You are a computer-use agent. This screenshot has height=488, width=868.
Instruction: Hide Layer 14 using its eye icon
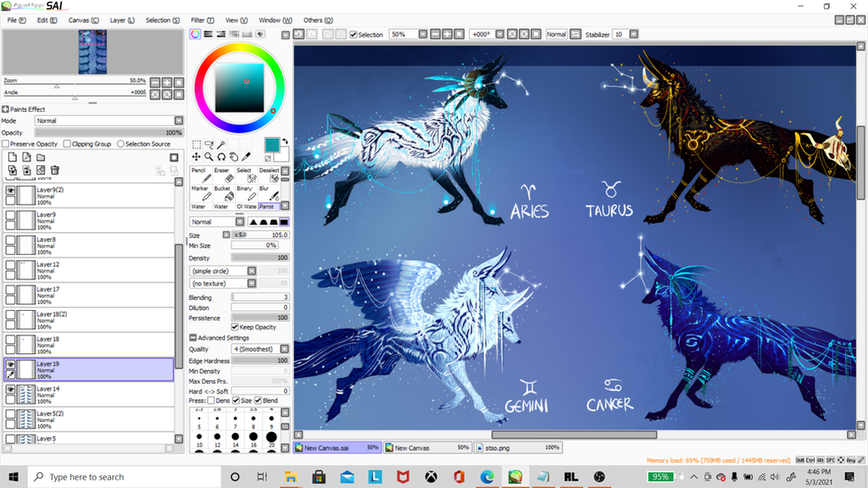pos(10,390)
